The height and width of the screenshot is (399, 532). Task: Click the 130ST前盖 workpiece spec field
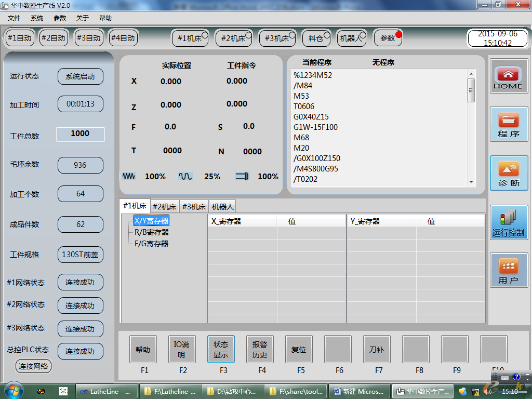[81, 255]
